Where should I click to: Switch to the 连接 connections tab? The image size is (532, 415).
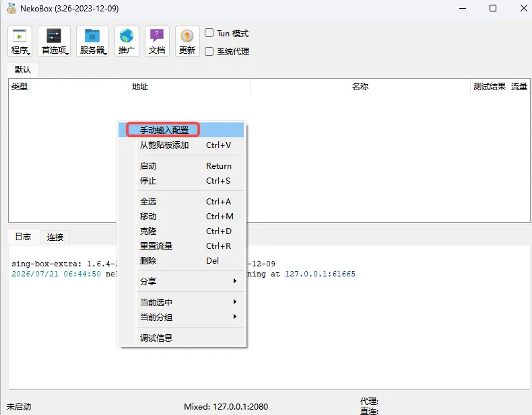tap(55, 237)
